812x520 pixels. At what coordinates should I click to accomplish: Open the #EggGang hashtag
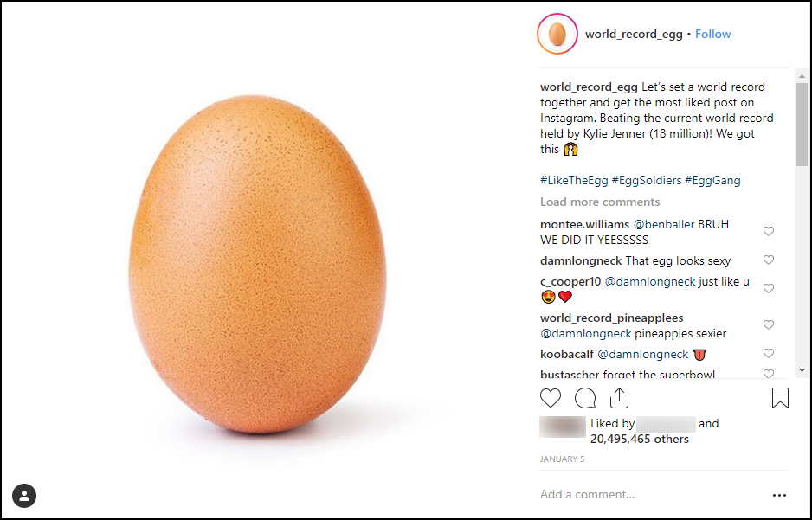[x=712, y=180]
